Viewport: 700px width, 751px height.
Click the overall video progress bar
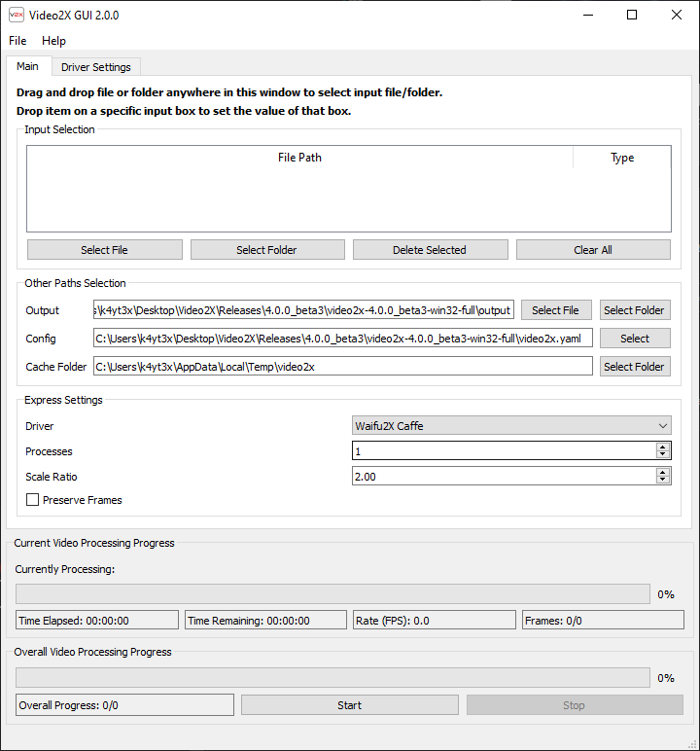(332, 678)
